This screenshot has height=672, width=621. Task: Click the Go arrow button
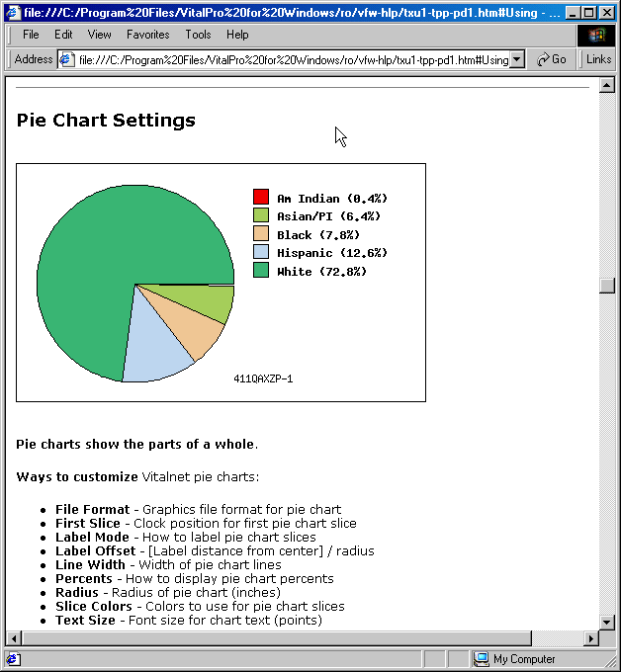pyautogui.click(x=552, y=59)
